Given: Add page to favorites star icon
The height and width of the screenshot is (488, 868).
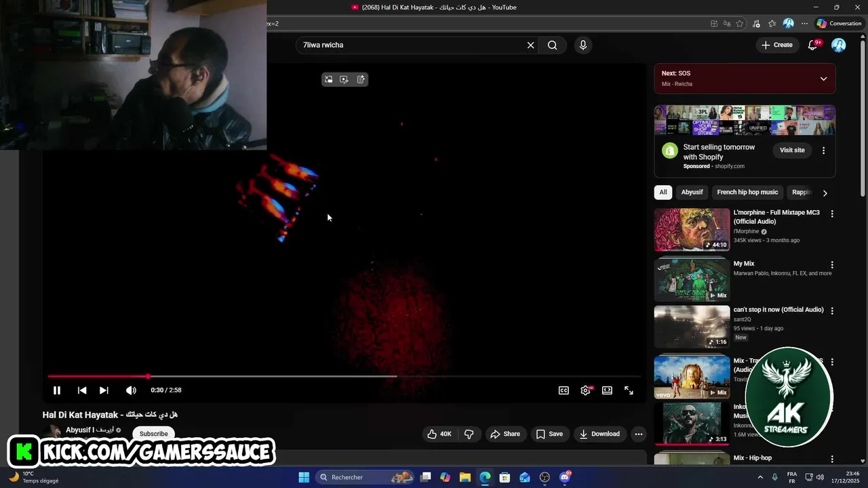Looking at the screenshot, I should (x=740, y=24).
